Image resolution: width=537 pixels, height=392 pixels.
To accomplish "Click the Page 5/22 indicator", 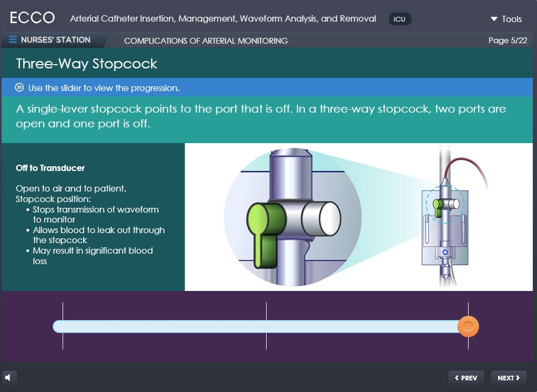I will (508, 41).
